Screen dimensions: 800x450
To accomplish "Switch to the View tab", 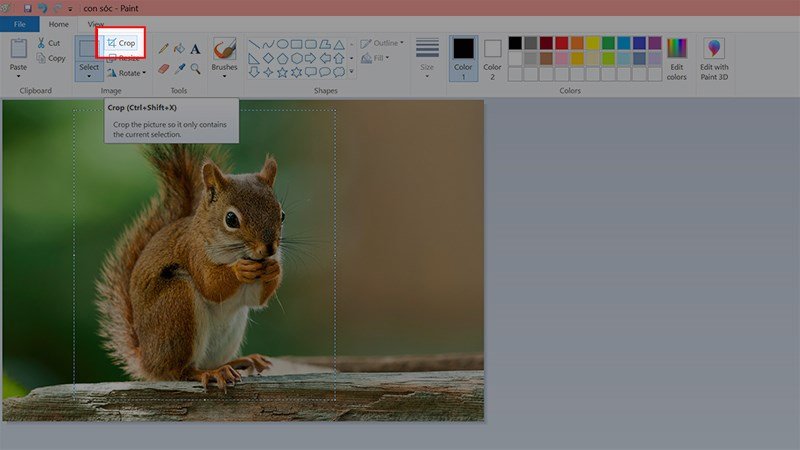I will tap(95, 24).
